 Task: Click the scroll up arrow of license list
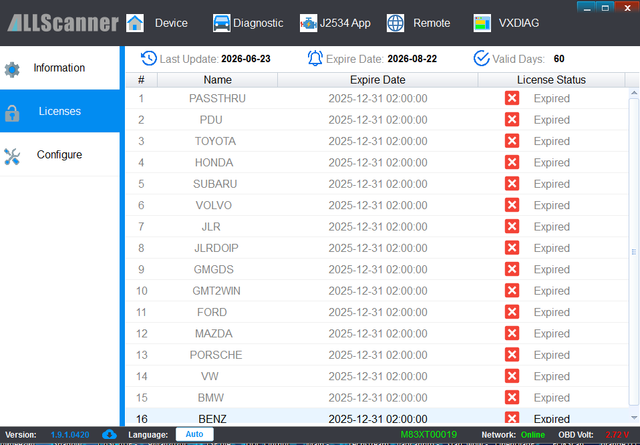(634, 93)
